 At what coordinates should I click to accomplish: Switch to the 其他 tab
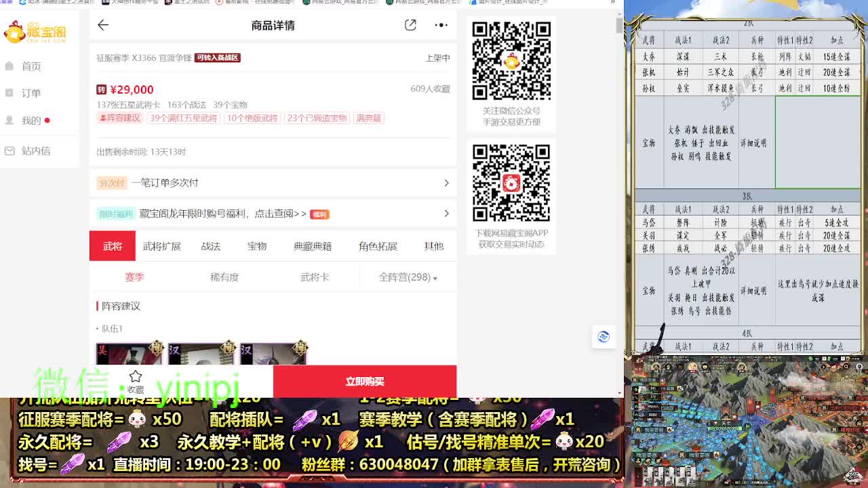433,246
